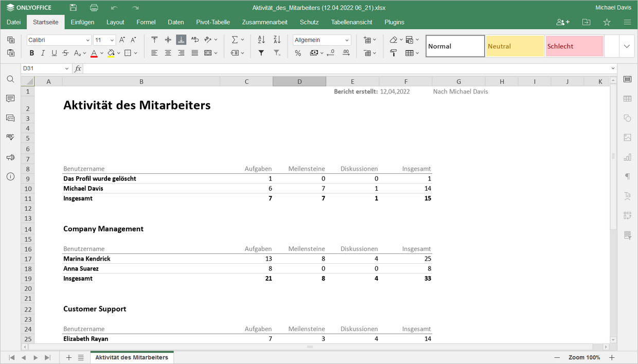
Task: Click the Share users icon top right
Action: [x=563, y=22]
